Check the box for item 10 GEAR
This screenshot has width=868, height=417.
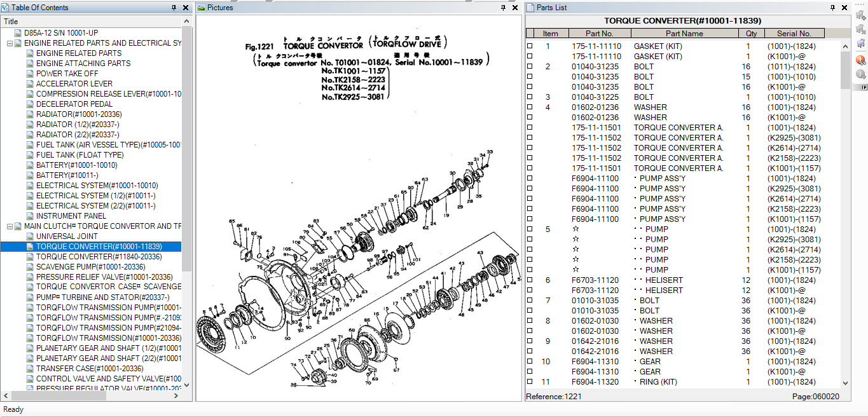point(530,361)
